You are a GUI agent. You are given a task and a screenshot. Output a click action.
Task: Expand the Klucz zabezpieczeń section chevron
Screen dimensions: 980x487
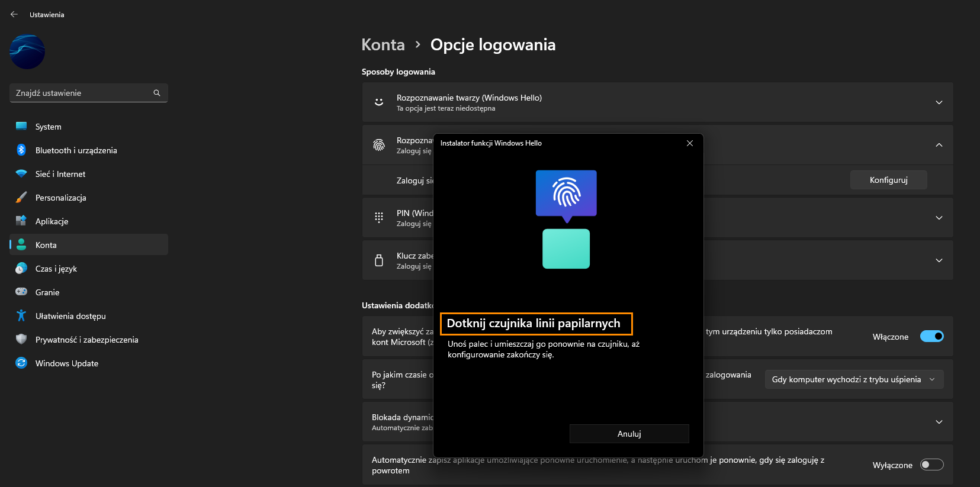(x=939, y=260)
